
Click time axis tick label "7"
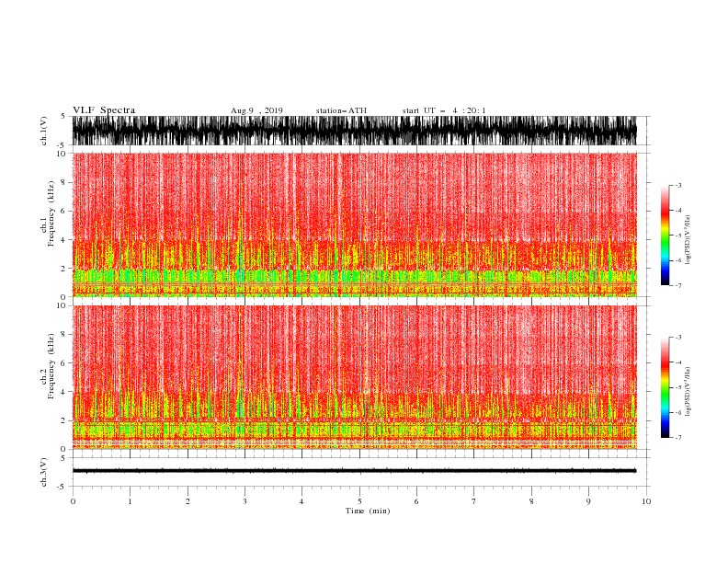(x=474, y=501)
